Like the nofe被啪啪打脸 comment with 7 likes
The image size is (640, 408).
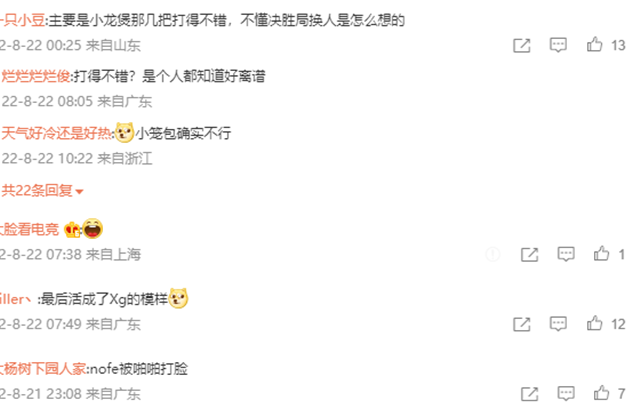(601, 393)
